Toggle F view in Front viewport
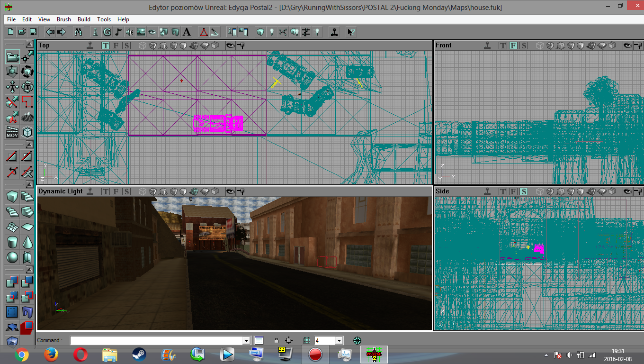Screen dimensions: 644x364 coord(513,45)
